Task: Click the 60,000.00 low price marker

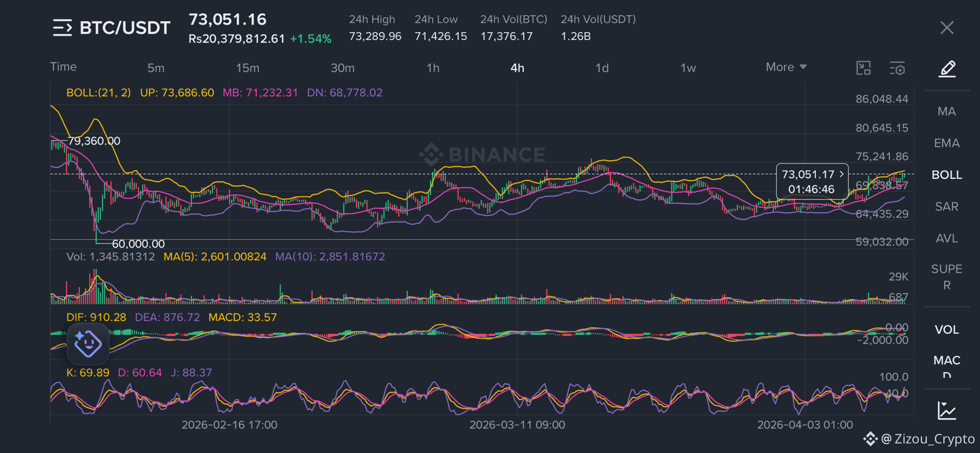Action: click(x=138, y=244)
